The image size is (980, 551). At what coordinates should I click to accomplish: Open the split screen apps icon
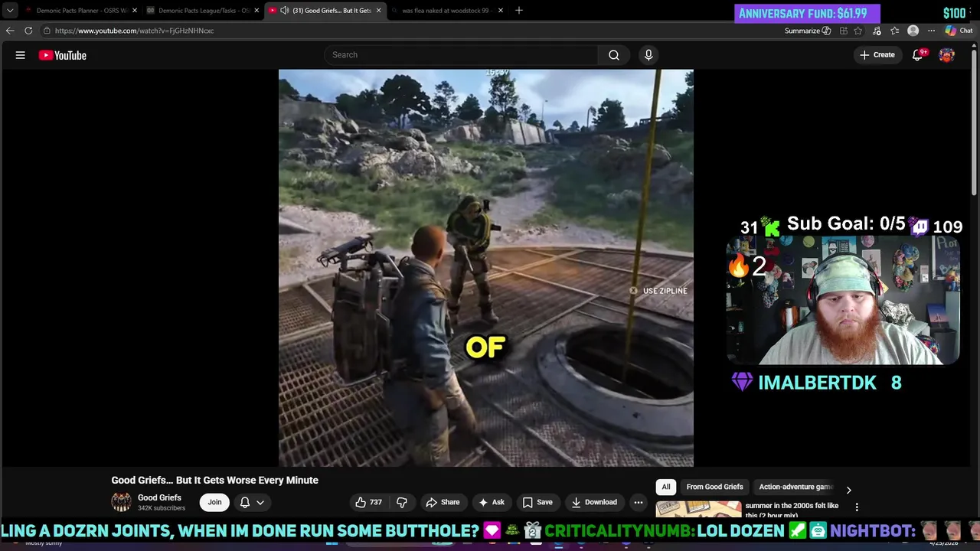[843, 31]
